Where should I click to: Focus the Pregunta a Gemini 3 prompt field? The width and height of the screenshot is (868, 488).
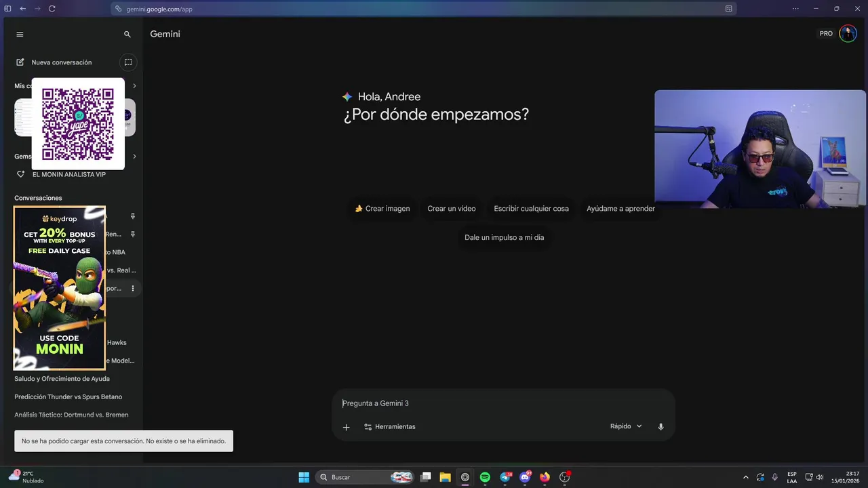point(503,403)
